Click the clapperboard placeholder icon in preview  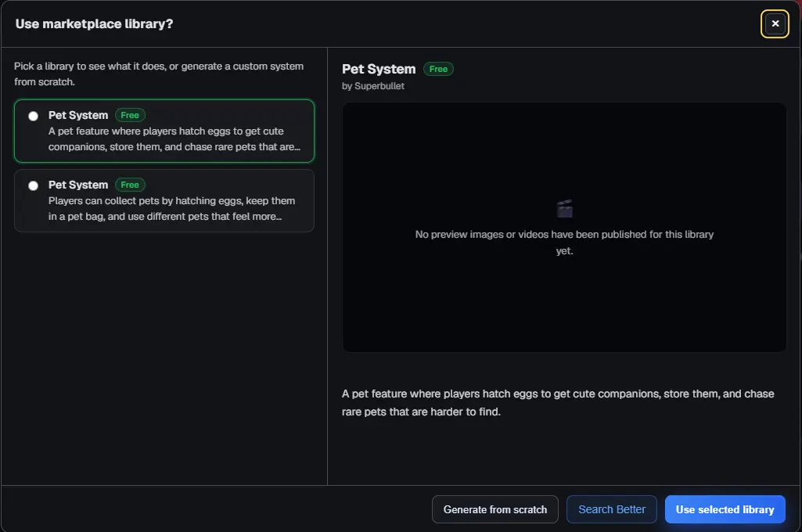564,209
